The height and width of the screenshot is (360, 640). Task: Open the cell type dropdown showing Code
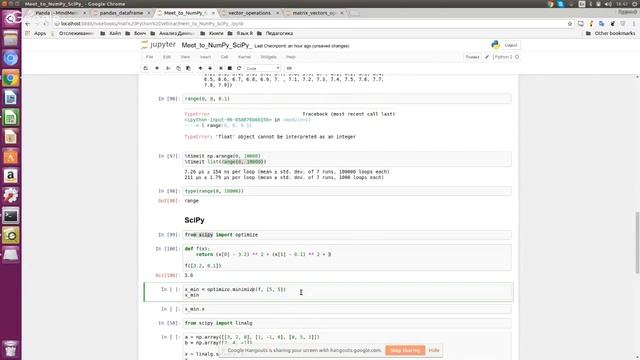pos(263,68)
